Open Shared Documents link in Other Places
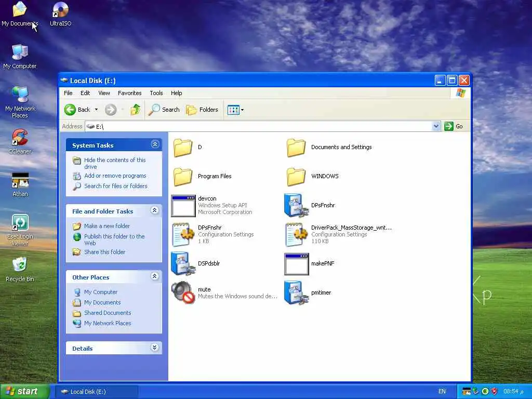This screenshot has height=399, width=532. click(x=108, y=313)
